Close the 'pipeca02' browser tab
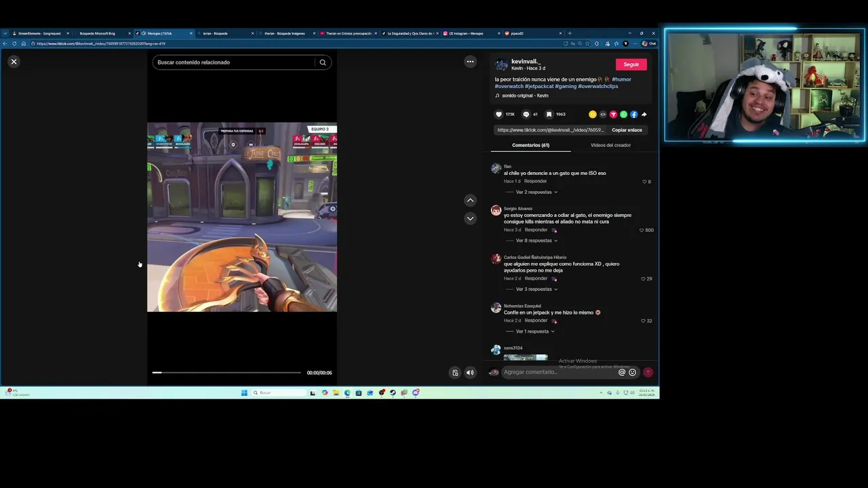This screenshot has height=488, width=868. coord(560,33)
